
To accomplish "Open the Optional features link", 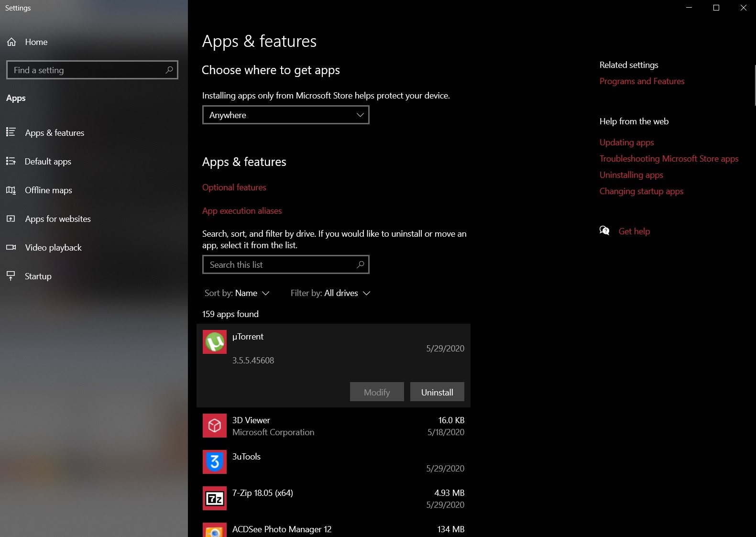I will [234, 187].
